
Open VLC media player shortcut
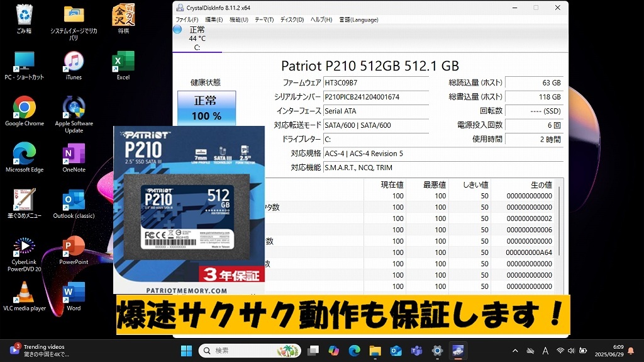pos(25,296)
